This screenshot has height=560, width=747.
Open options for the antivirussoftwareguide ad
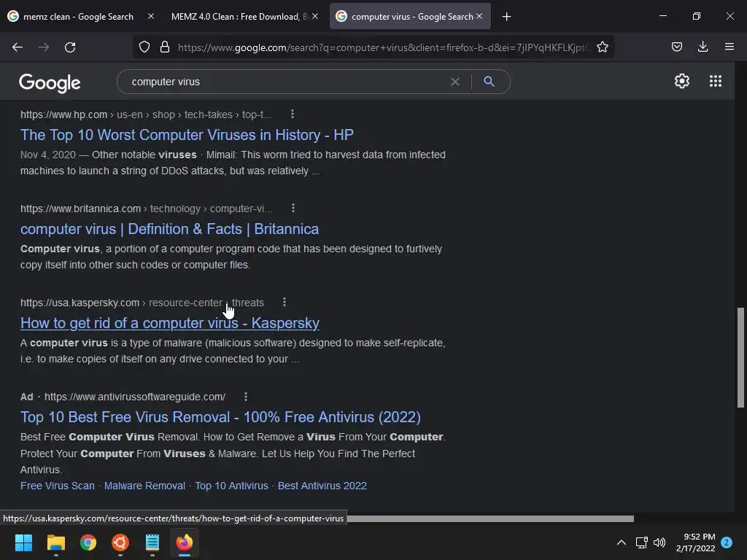tap(246, 396)
